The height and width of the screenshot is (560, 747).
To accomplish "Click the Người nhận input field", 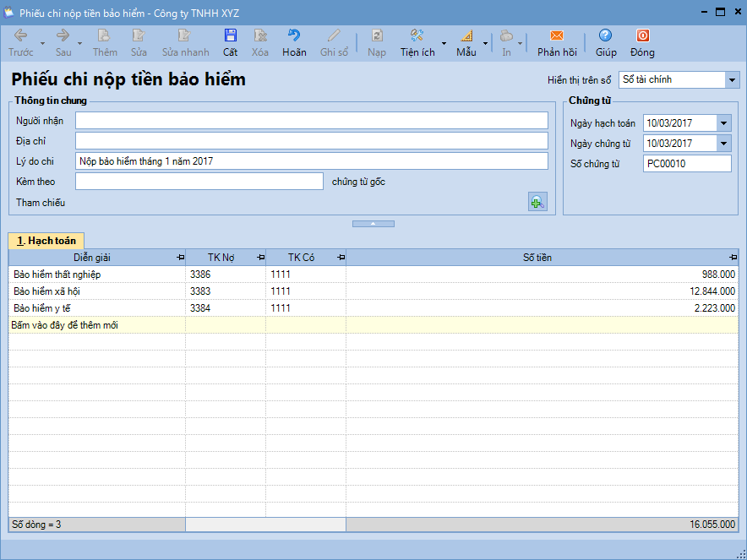I will click(x=311, y=121).
